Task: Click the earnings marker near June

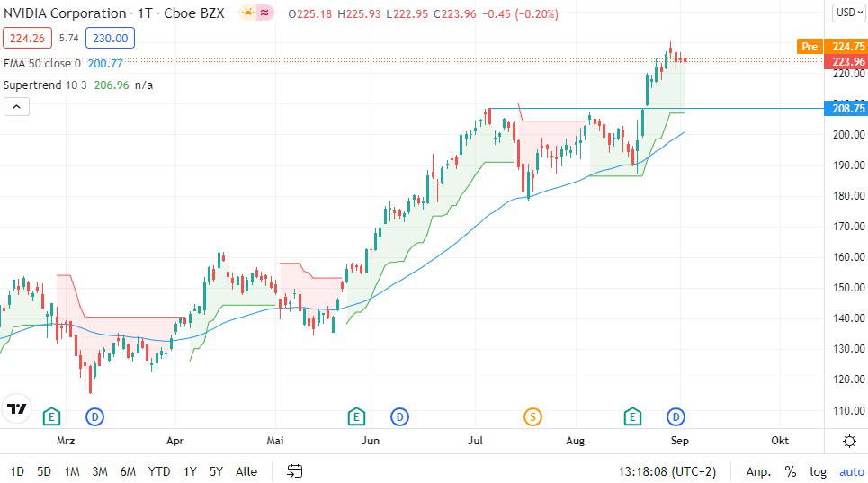Action: 356,416
